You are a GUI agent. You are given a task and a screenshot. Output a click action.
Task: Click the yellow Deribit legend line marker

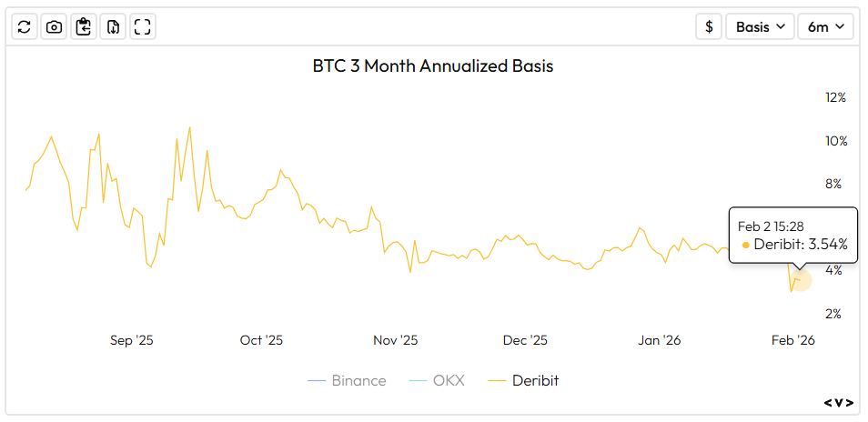pyautogui.click(x=498, y=380)
